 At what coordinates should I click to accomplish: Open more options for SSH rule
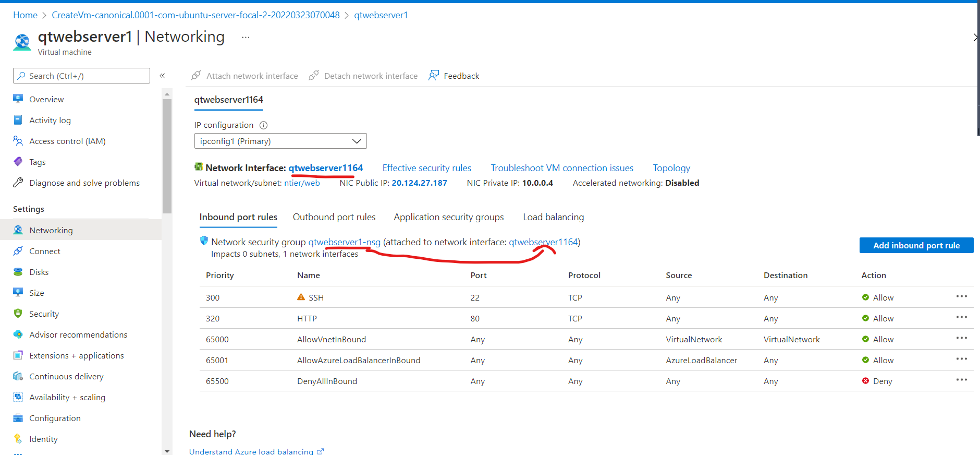coord(961,296)
